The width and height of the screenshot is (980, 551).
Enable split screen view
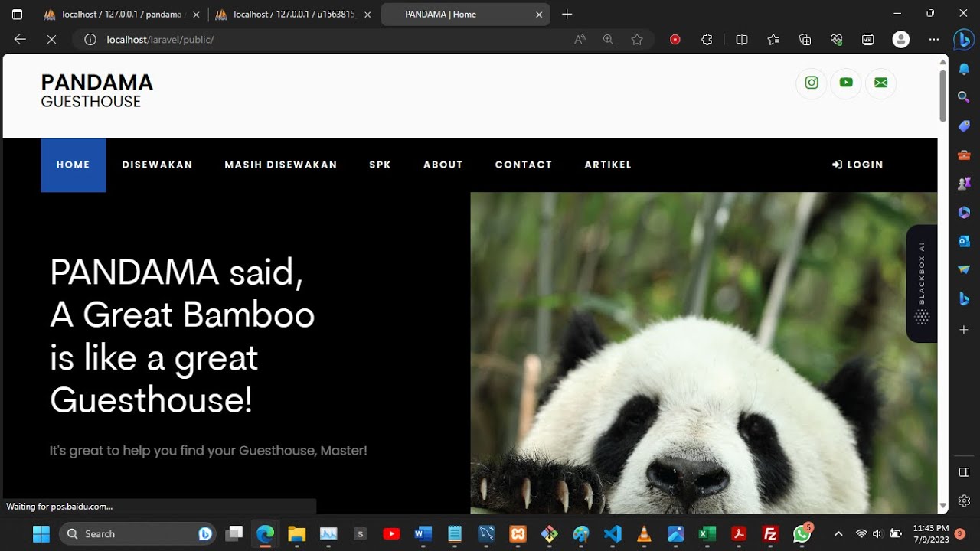[x=741, y=40]
